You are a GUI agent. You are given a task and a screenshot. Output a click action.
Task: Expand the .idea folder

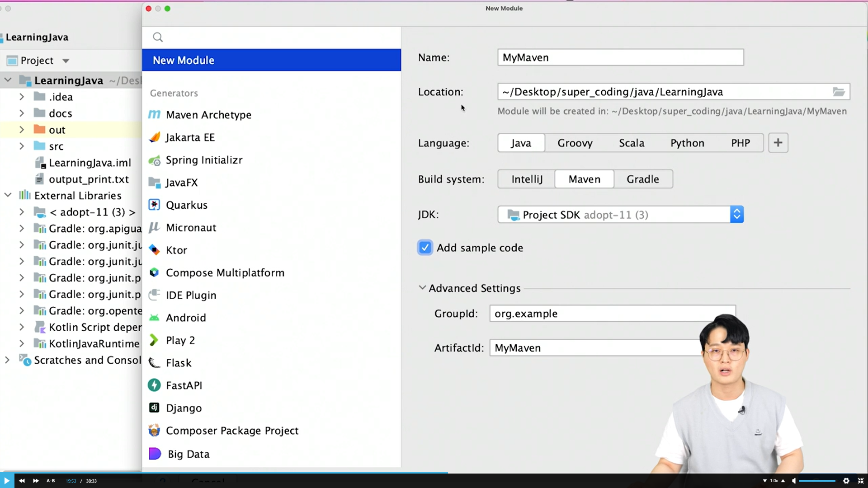(x=21, y=97)
